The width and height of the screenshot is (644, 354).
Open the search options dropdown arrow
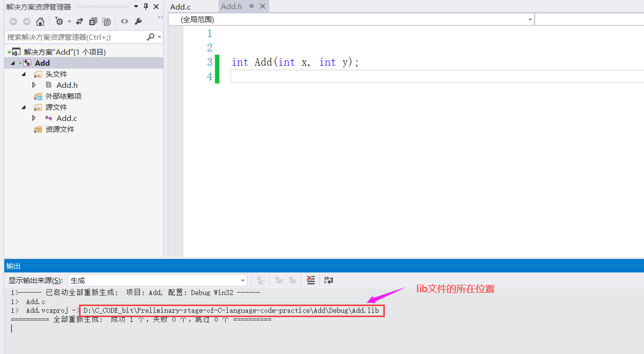click(x=160, y=37)
